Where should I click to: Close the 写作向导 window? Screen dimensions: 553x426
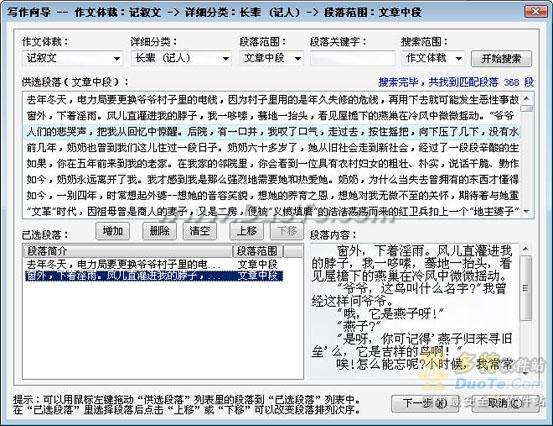(535, 12)
